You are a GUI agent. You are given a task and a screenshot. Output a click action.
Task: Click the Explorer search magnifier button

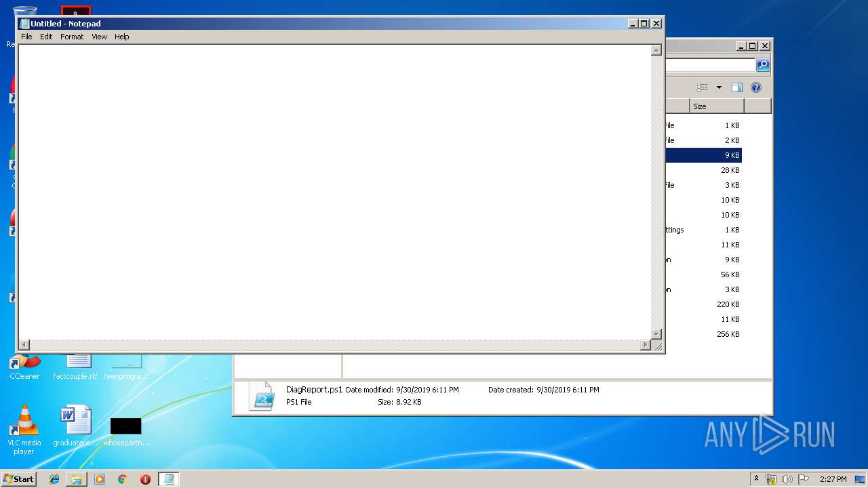coord(763,65)
